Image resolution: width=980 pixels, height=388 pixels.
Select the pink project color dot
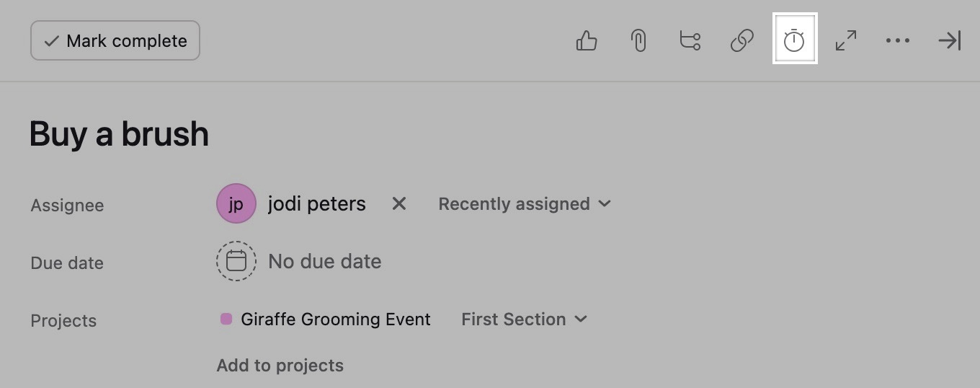226,319
